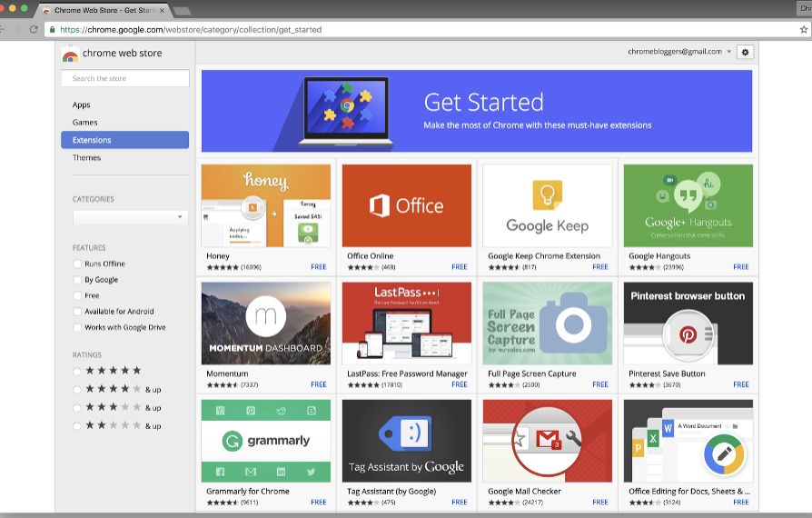Screen dimensions: 812x518
Task: Go forward in browser history
Action: (x=16, y=29)
